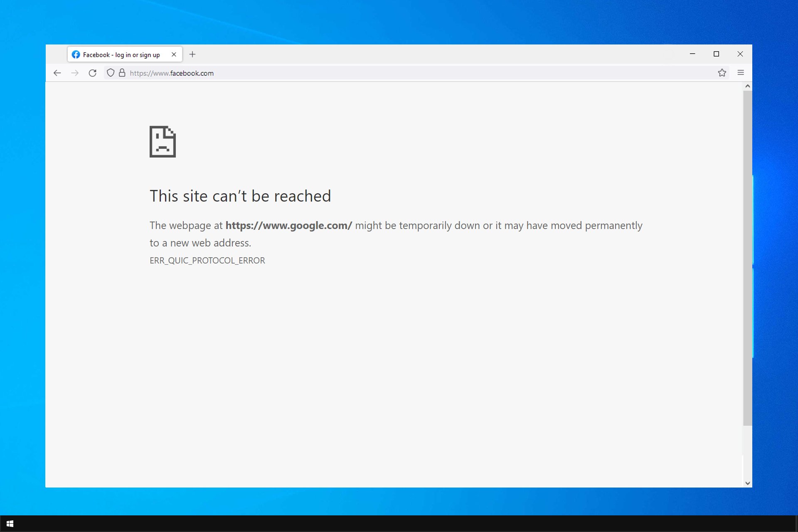
Task: Click the HTTPS padlock security icon
Action: (122, 72)
